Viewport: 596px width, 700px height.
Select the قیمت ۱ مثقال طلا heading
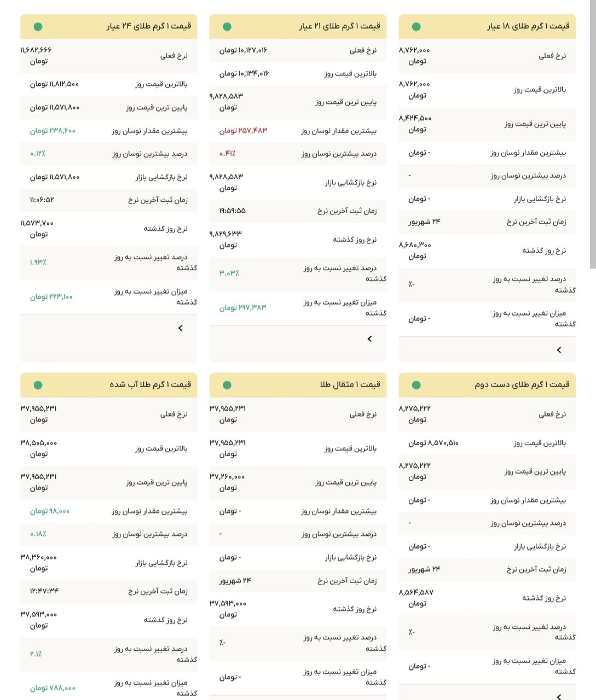350,385
